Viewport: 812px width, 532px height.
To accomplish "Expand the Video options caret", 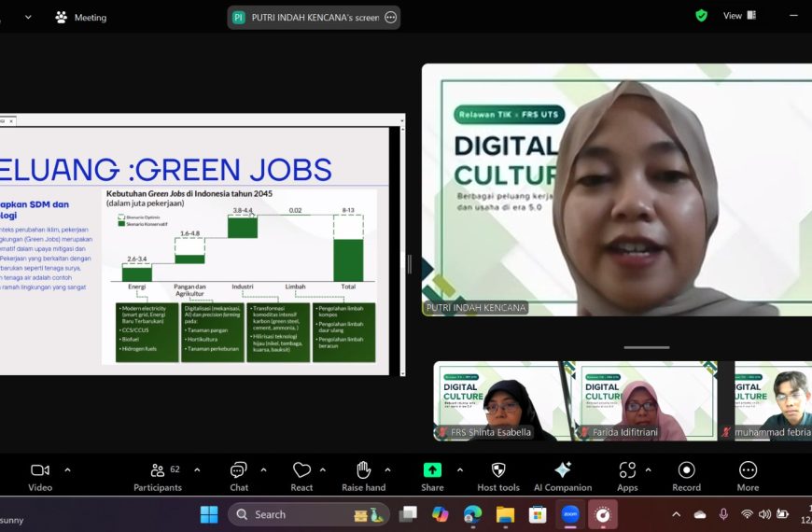I will pos(67,469).
